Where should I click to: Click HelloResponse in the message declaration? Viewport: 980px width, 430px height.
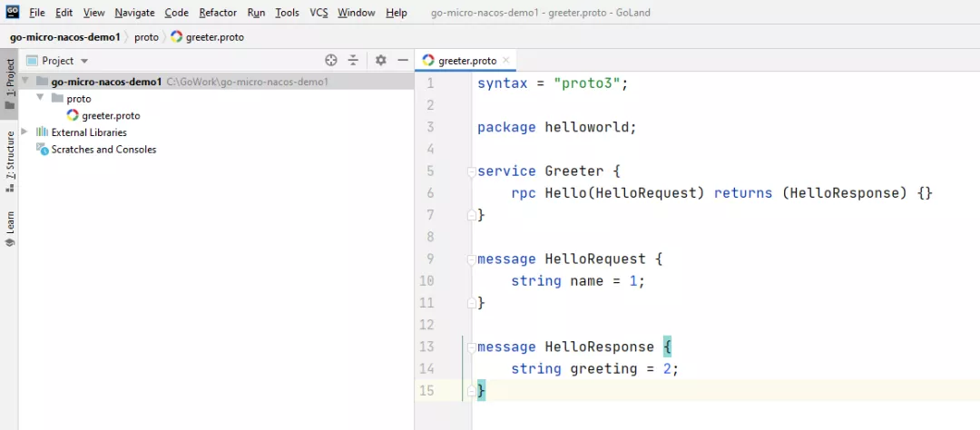coord(600,347)
